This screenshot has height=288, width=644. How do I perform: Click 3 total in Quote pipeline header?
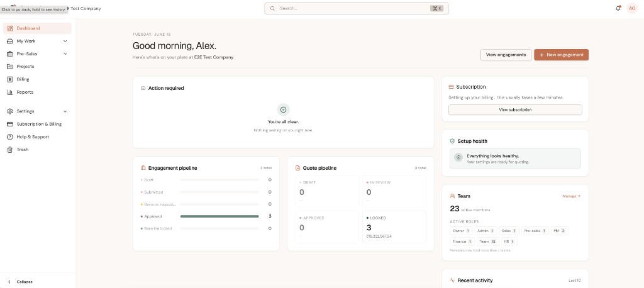pos(421,168)
